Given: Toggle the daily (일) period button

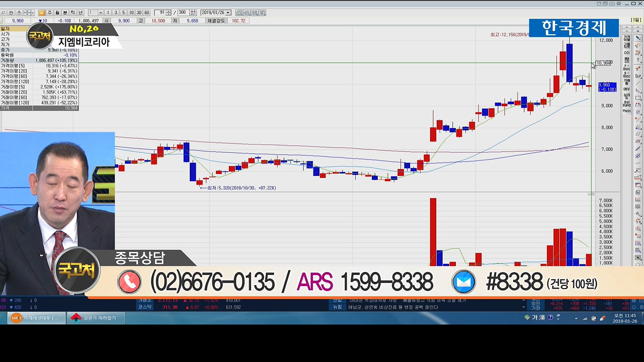Looking at the screenshot, I should tap(42, 13).
